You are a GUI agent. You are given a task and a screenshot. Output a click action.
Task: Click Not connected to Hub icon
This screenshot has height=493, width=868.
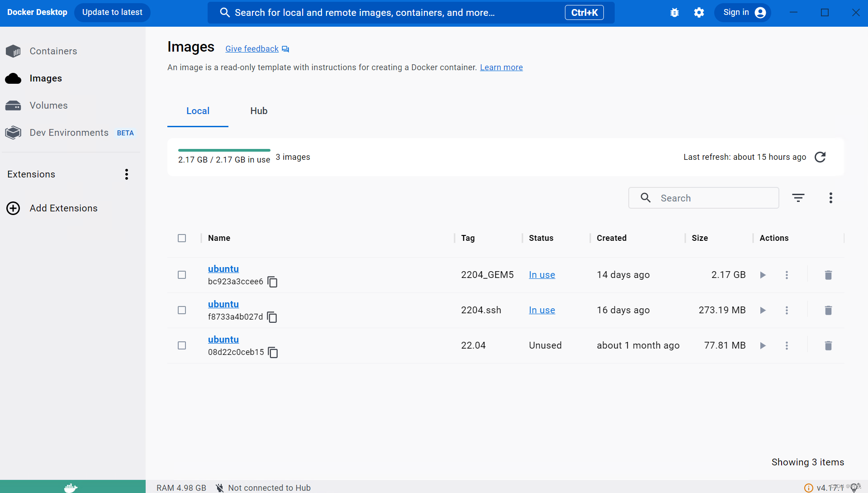pos(219,488)
